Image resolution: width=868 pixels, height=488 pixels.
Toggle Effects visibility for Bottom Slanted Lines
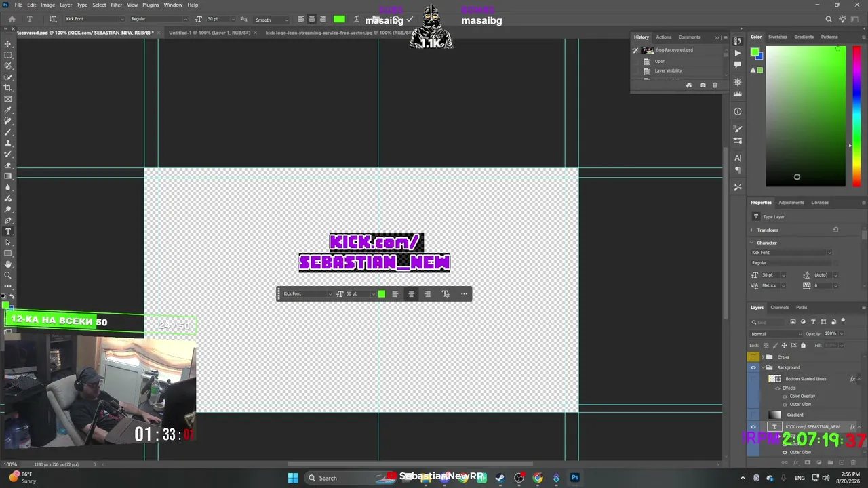(778, 388)
